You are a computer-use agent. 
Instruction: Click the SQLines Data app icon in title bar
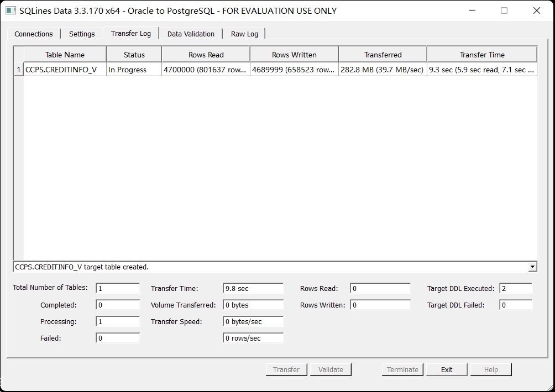coord(11,10)
